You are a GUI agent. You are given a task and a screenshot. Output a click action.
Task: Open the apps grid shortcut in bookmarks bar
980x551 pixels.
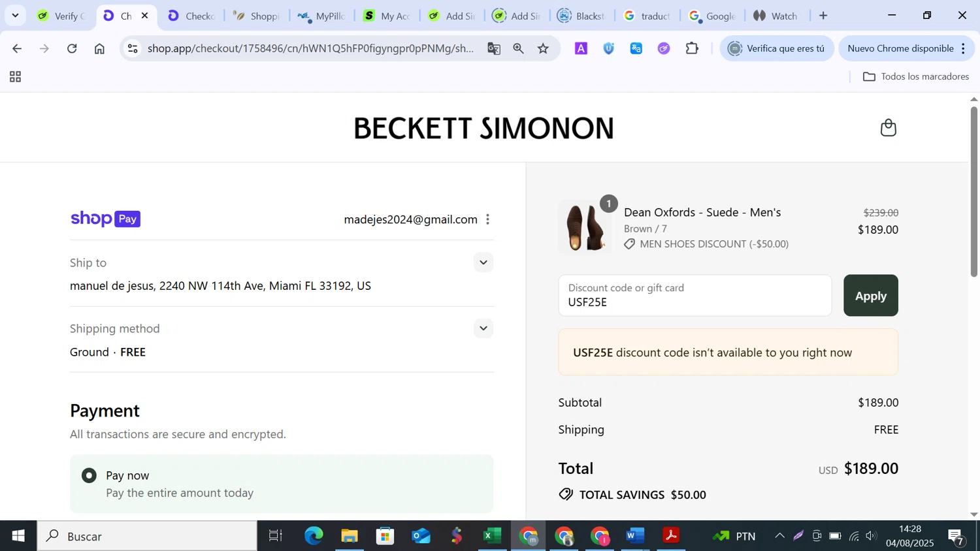(16, 77)
